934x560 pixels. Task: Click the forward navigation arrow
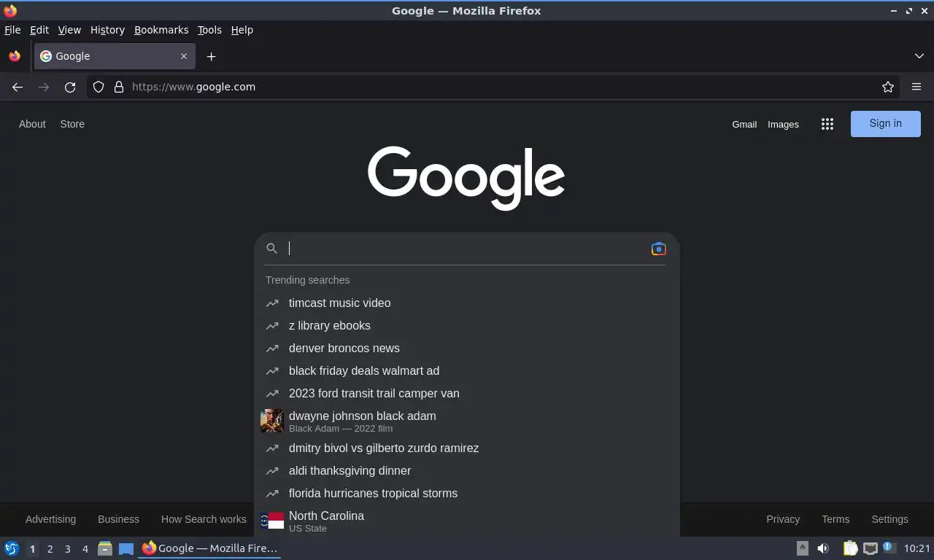(44, 87)
